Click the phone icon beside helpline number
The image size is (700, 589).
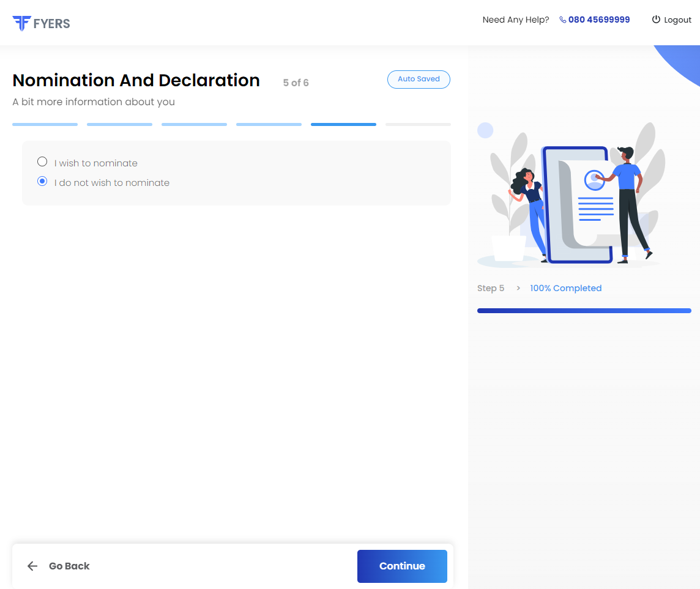562,20
